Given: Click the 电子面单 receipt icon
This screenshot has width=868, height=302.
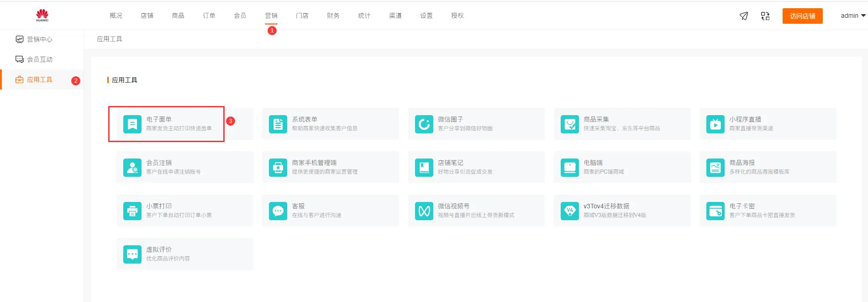Looking at the screenshot, I should point(132,124).
